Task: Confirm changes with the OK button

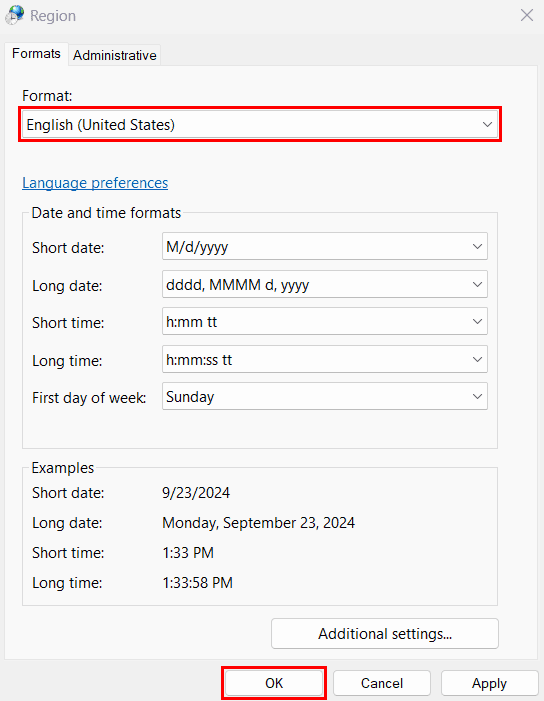Action: [x=274, y=683]
